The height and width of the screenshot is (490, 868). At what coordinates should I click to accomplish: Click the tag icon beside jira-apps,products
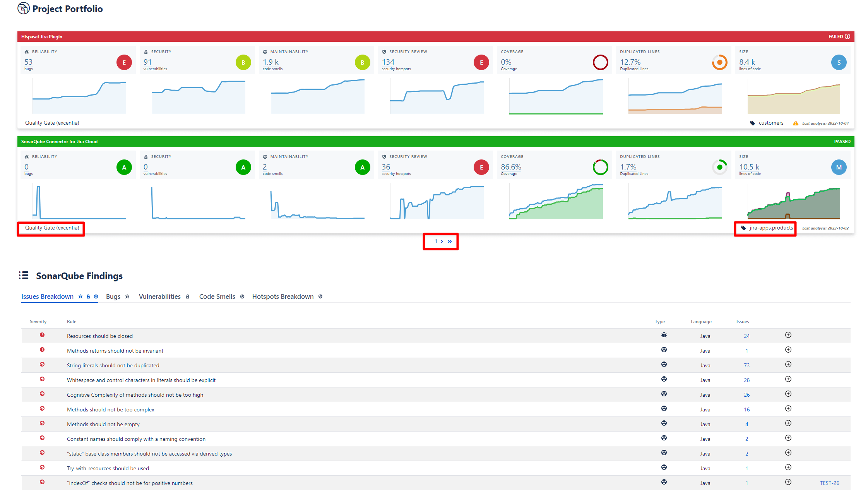point(743,228)
